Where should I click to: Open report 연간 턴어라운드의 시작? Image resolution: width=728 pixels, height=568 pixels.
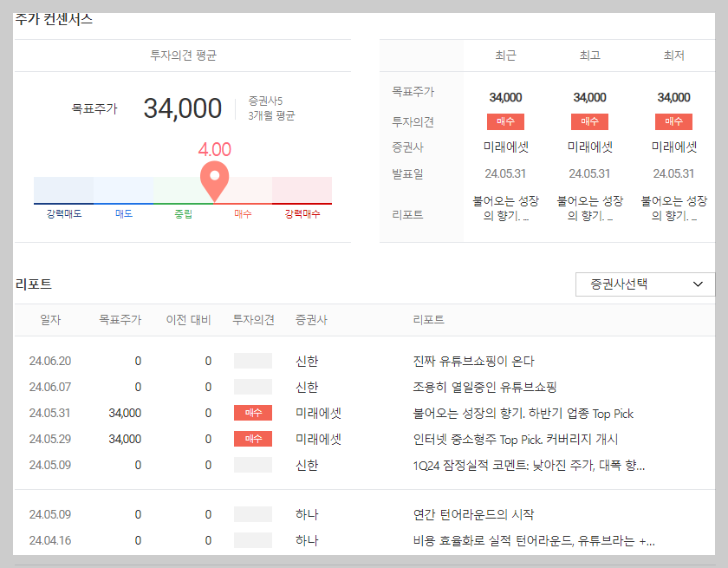tap(473, 514)
